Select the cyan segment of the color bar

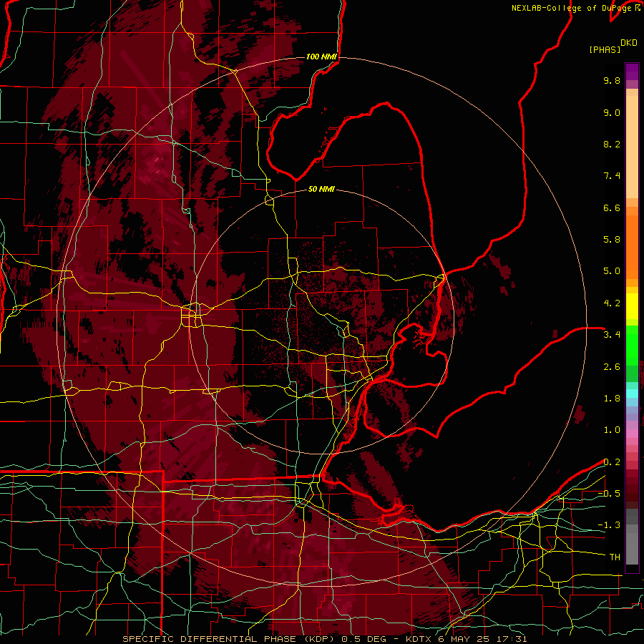pos(632,393)
